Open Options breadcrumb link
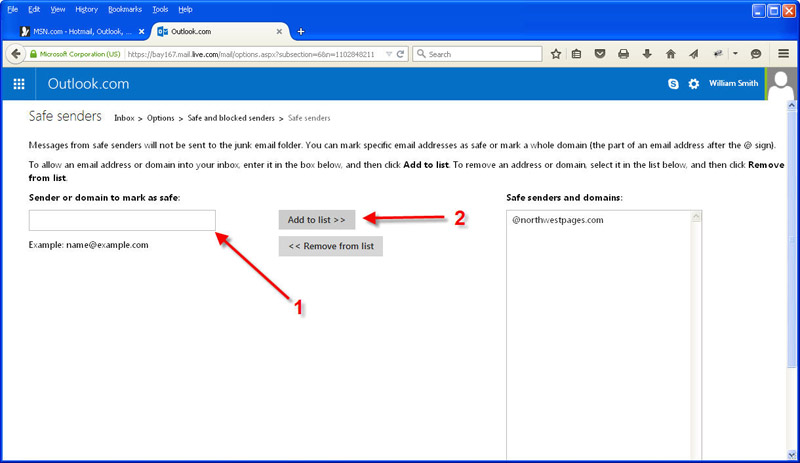 pos(161,118)
